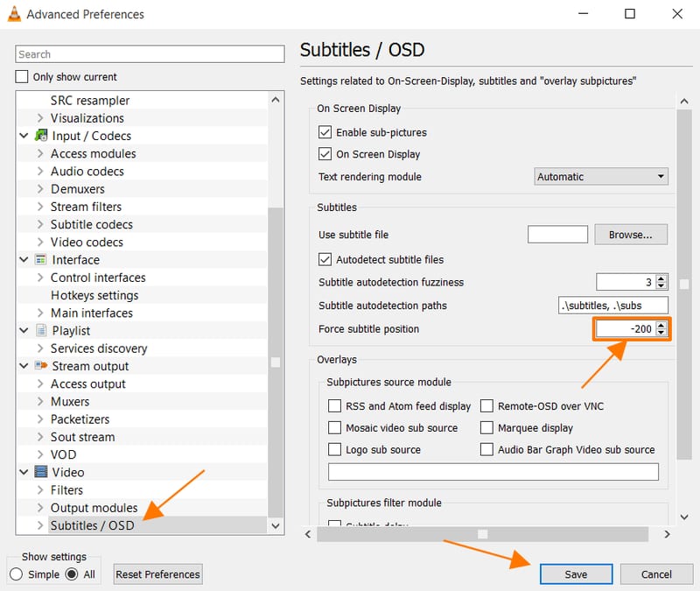Open Text rendering module dropdown
The image size is (700, 591).
[x=601, y=177]
